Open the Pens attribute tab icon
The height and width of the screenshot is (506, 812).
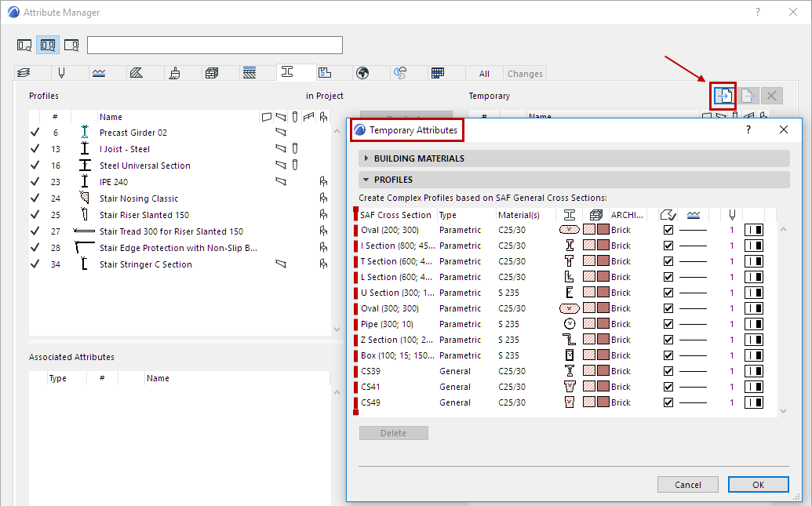61,73
